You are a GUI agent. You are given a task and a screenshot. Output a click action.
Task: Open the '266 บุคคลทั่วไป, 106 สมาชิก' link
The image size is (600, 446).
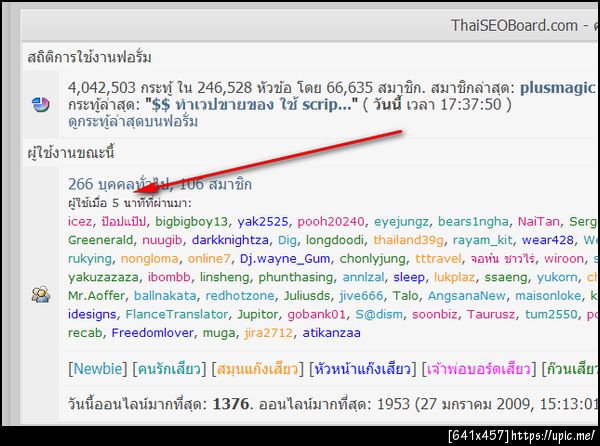tap(160, 184)
